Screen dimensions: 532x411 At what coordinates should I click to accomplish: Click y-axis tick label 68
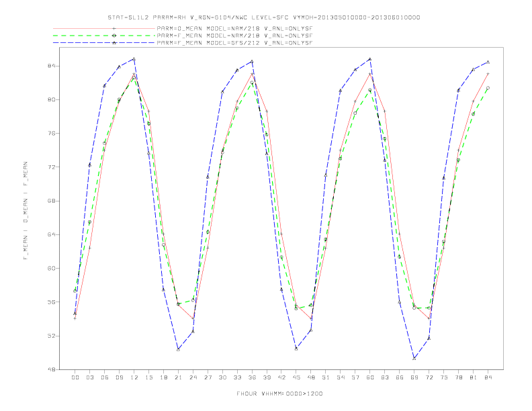point(51,201)
